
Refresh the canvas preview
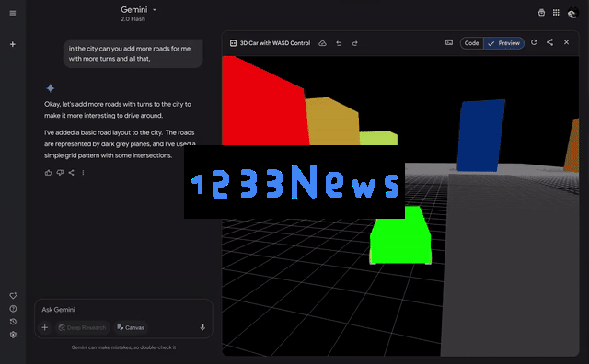tap(534, 42)
